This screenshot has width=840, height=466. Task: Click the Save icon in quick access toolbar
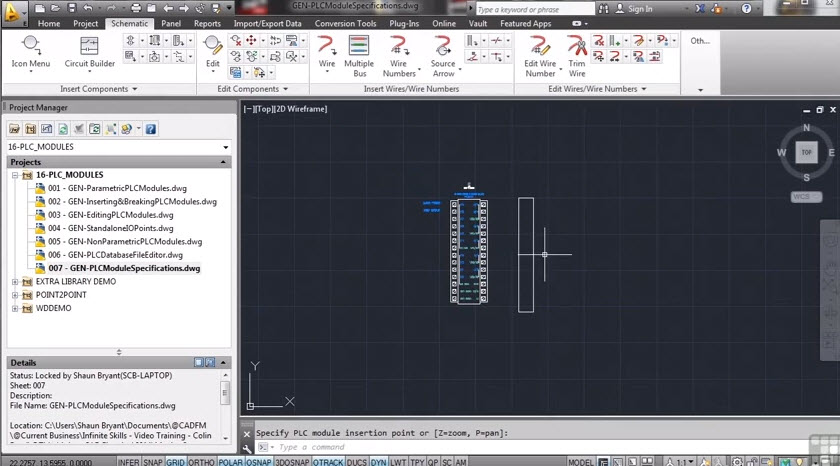click(71, 8)
